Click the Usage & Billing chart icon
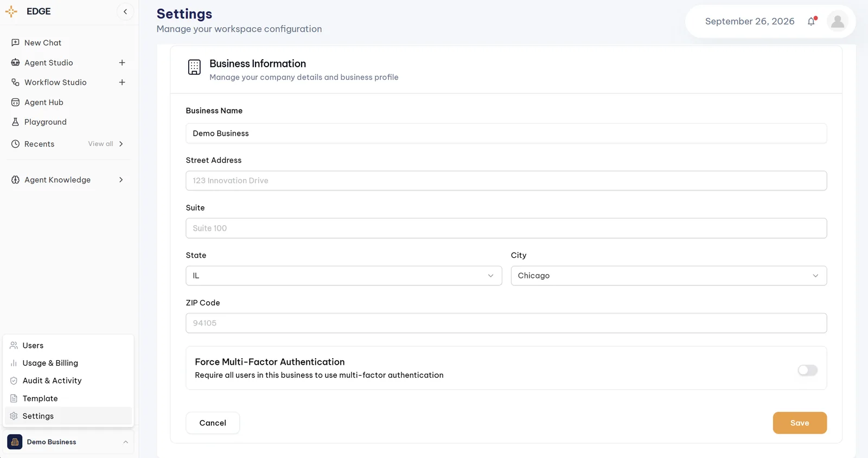 click(x=14, y=363)
